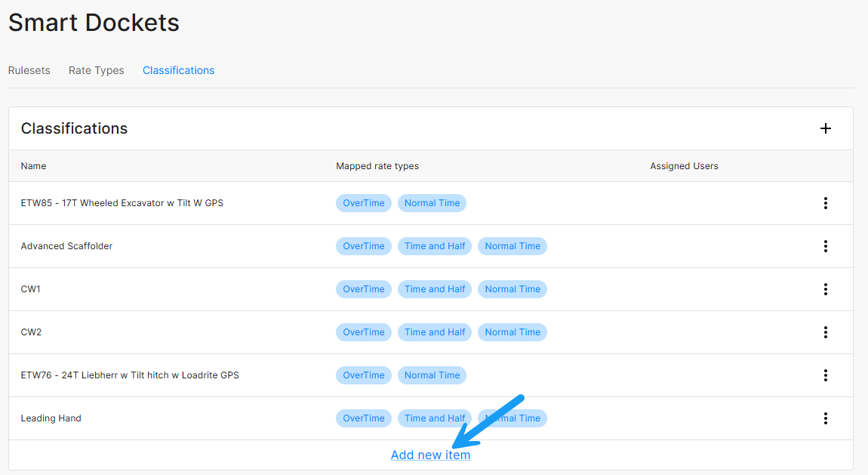The height and width of the screenshot is (475, 868).
Task: Select the Classifications tab
Action: (x=179, y=70)
